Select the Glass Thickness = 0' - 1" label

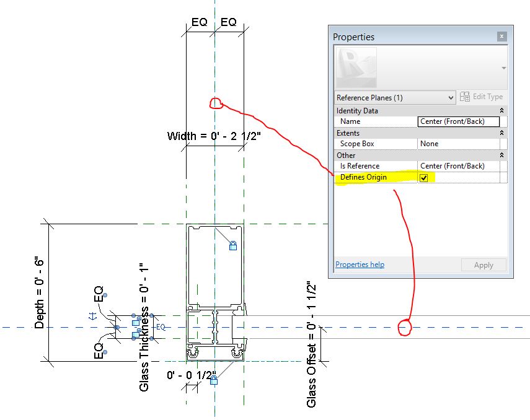coord(144,328)
